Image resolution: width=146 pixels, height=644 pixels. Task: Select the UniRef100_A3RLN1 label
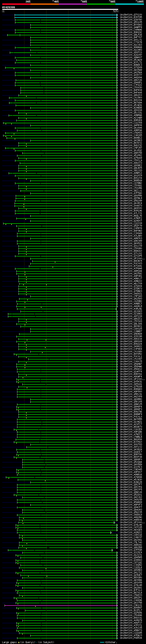point(131,309)
